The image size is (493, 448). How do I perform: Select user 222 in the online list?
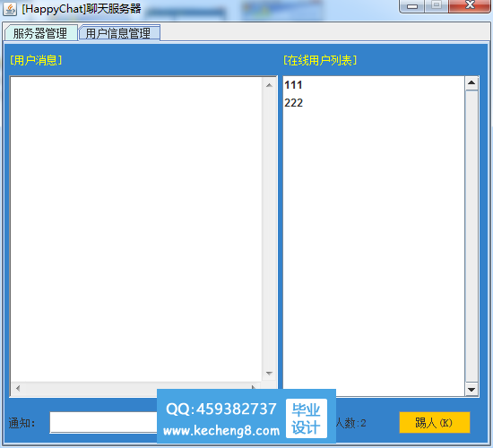374,103
